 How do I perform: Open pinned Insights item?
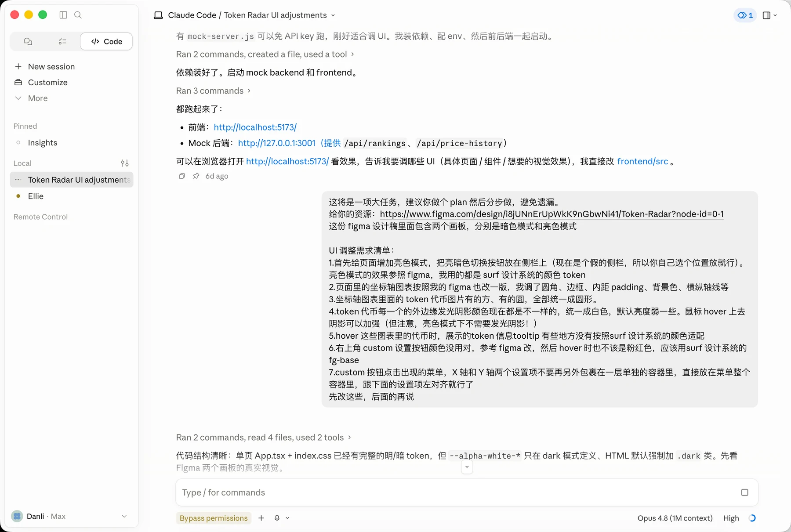coord(42,142)
